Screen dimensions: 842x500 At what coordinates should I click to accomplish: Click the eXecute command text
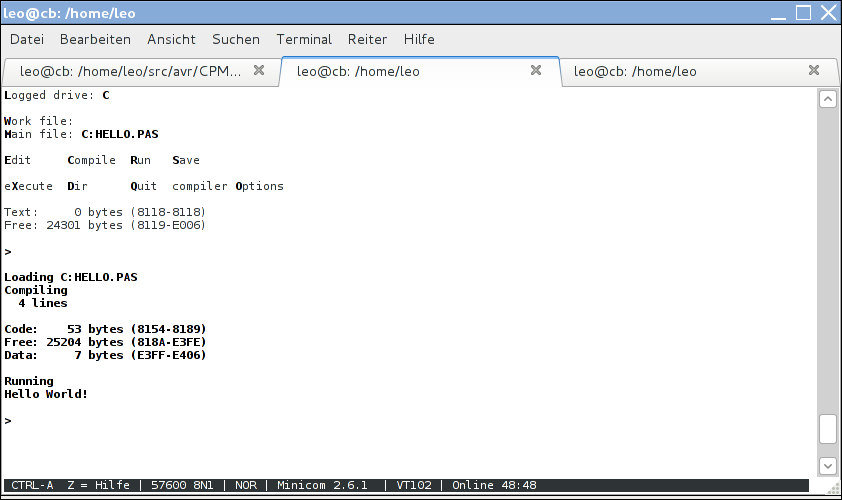(28, 186)
